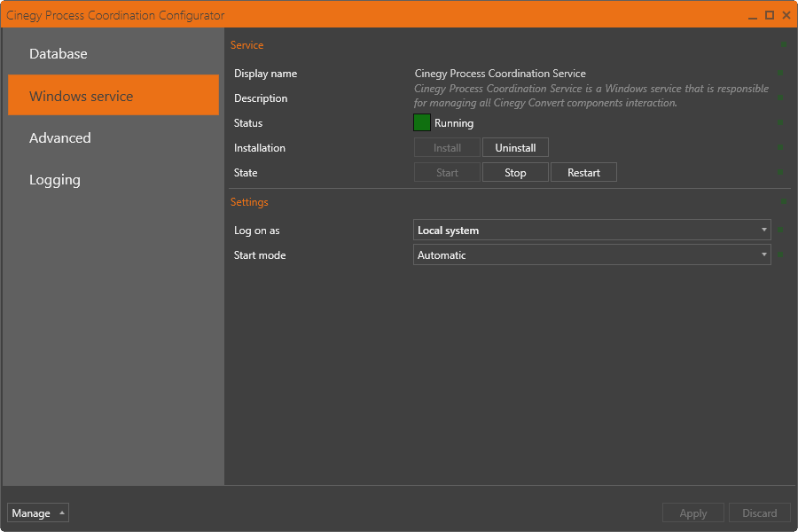Viewport: 798px width, 532px height.
Task: Click the 'Log on as' label
Action: point(256,231)
